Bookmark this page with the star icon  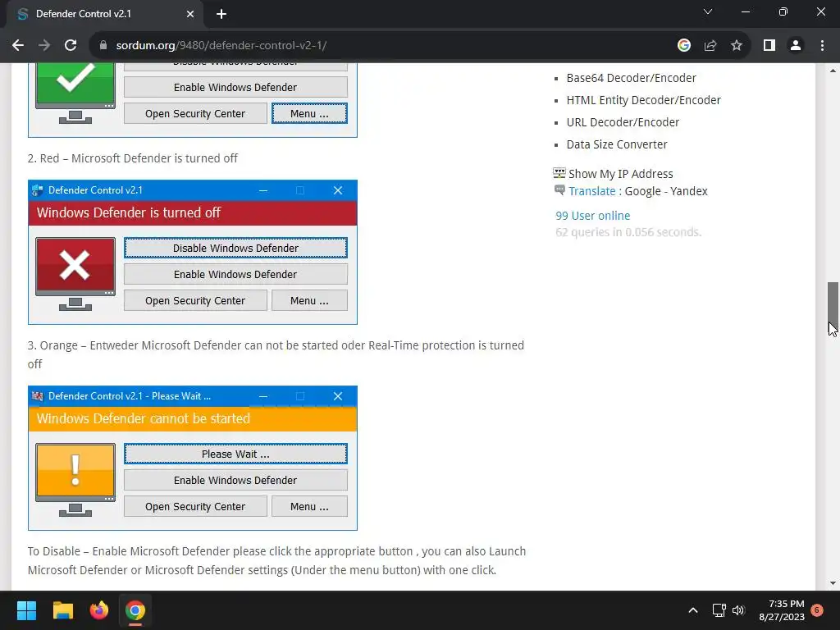pyautogui.click(x=737, y=46)
